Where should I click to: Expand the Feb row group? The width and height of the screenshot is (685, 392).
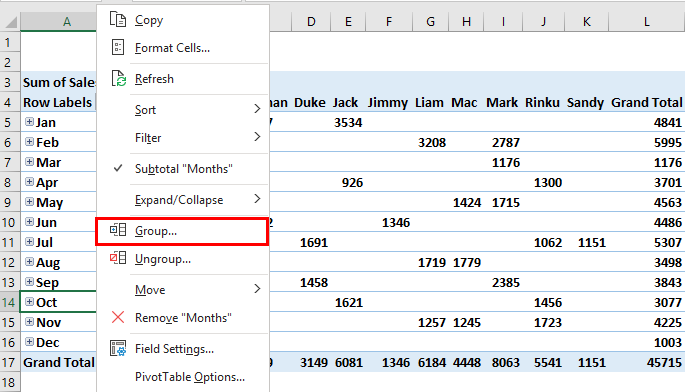(x=29, y=142)
